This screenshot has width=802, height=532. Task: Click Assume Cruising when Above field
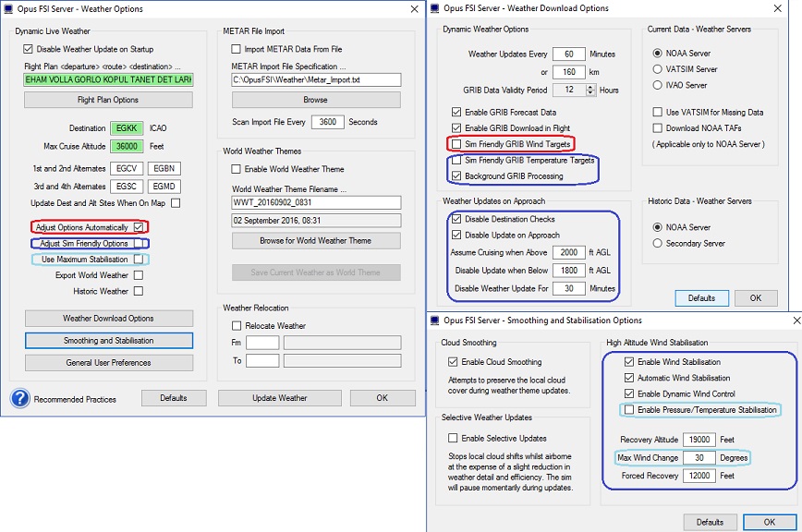(x=569, y=252)
